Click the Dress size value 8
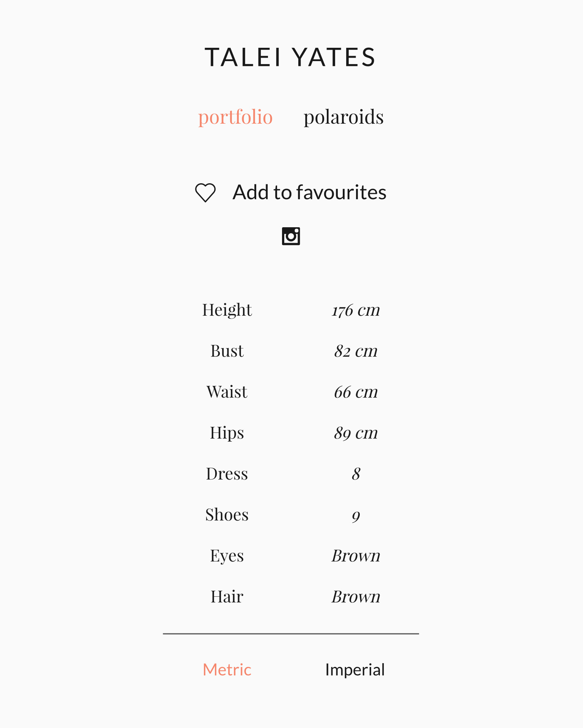This screenshot has width=583, height=728. tap(356, 474)
